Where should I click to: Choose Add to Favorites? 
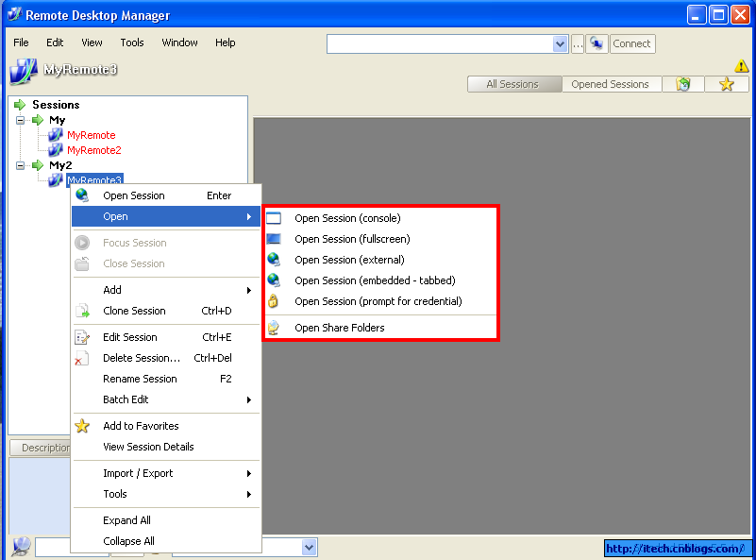point(166,426)
